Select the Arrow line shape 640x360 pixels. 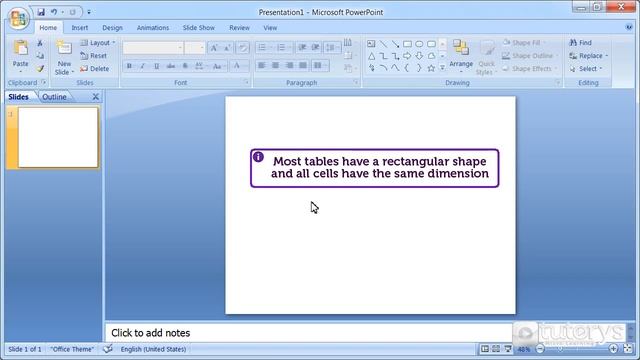395,44
